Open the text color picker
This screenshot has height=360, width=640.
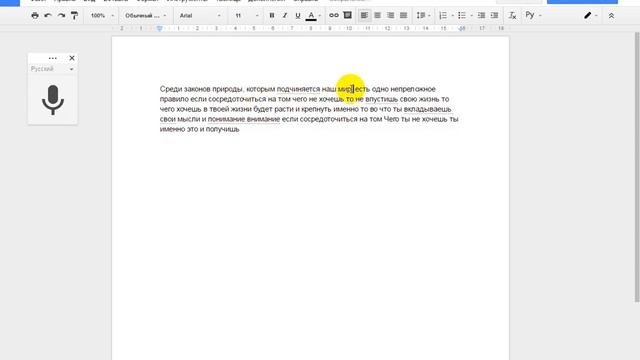click(x=311, y=16)
